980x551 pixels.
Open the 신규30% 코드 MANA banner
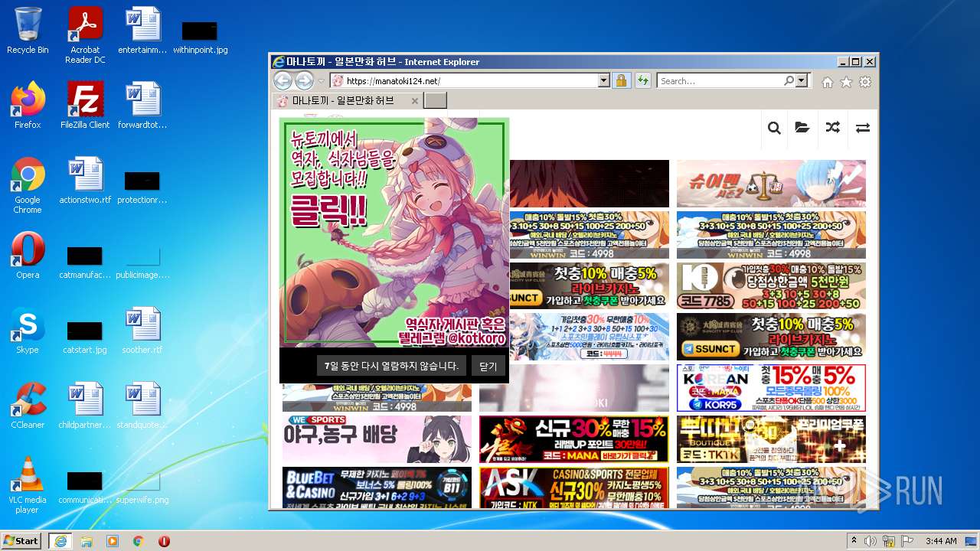click(574, 439)
